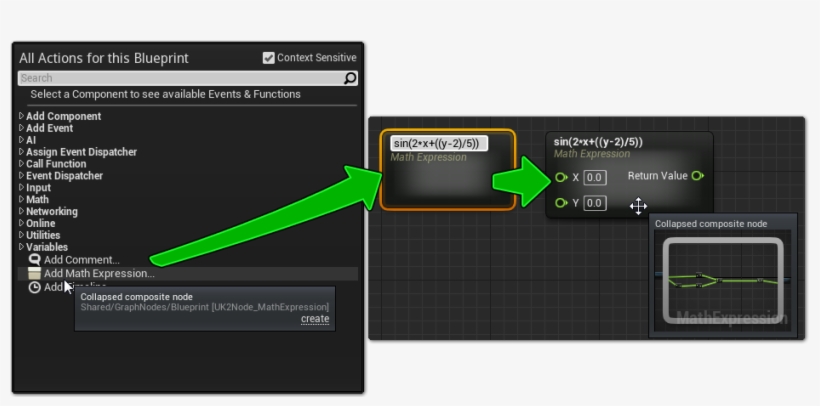Click the Add Timeline clock icon
Viewport: 820px width, 406px height.
click(x=35, y=287)
